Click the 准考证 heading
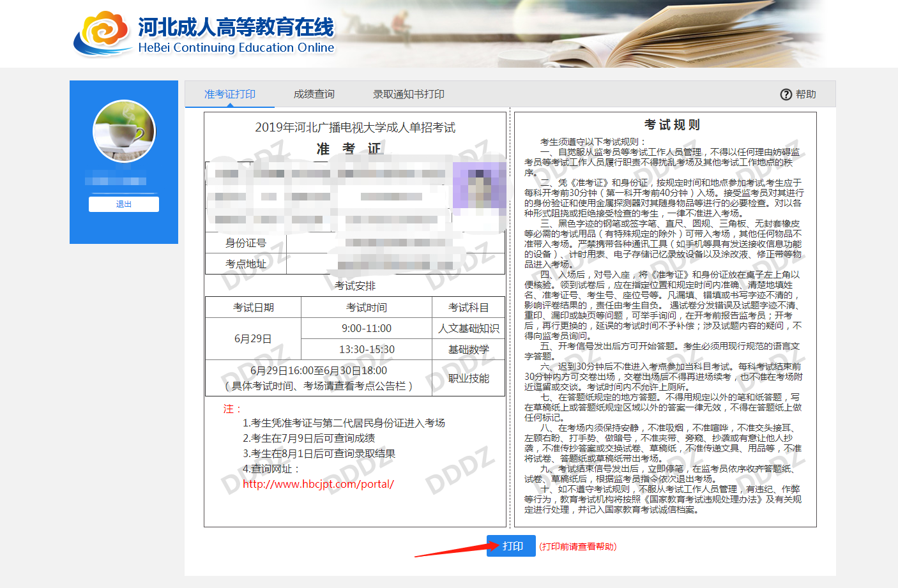Image resolution: width=898 pixels, height=588 pixels. (349, 149)
